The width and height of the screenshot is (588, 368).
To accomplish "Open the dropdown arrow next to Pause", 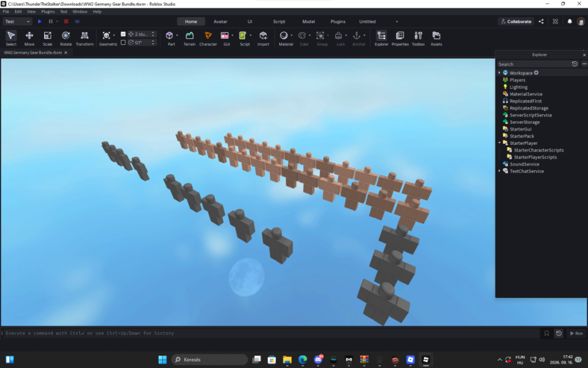I will [x=57, y=21].
